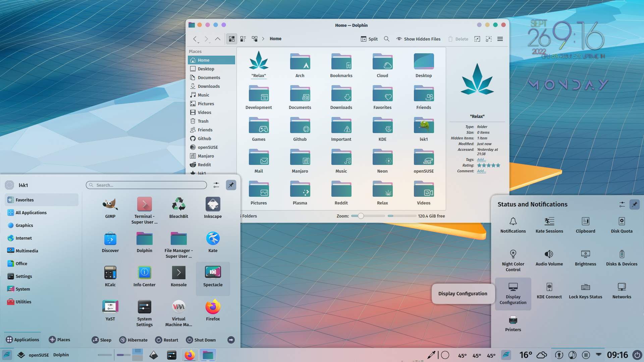Screen dimensions: 644x362
Task: Select Internet category in launcher
Action: pyautogui.click(x=42, y=238)
